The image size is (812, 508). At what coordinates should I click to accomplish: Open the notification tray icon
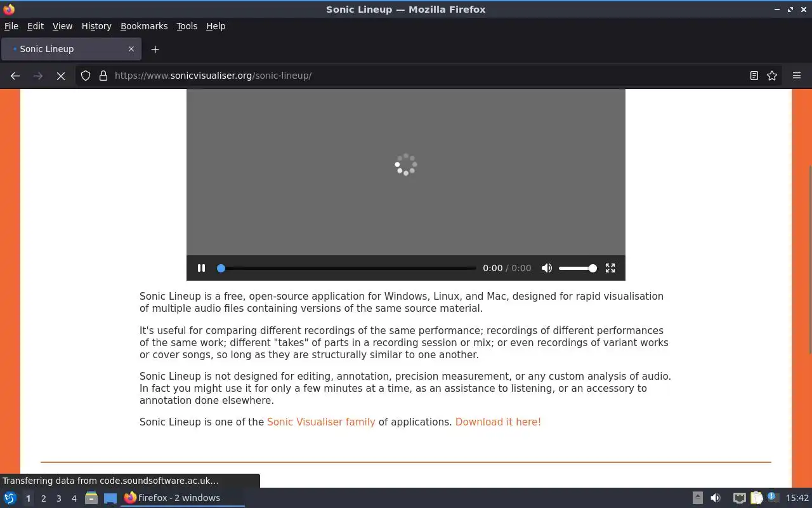tap(773, 497)
